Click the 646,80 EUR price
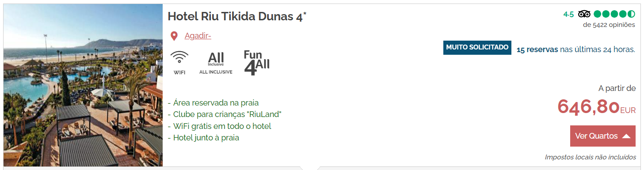The width and height of the screenshot is (644, 170). [597, 107]
